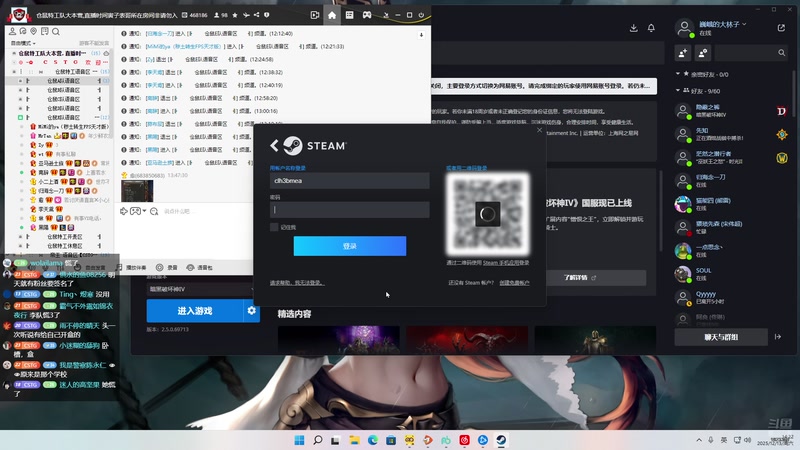Click the star favorite icon in the YY title bar
800x450 pixels.
click(x=235, y=15)
